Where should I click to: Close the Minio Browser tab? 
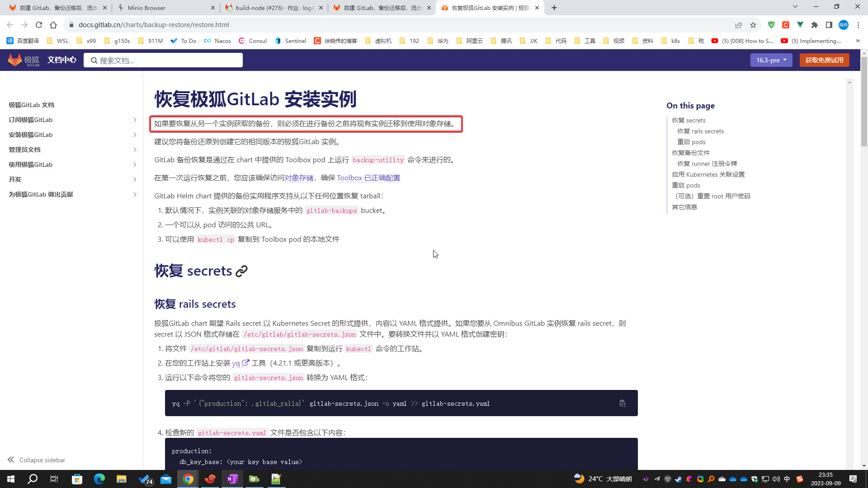213,8
